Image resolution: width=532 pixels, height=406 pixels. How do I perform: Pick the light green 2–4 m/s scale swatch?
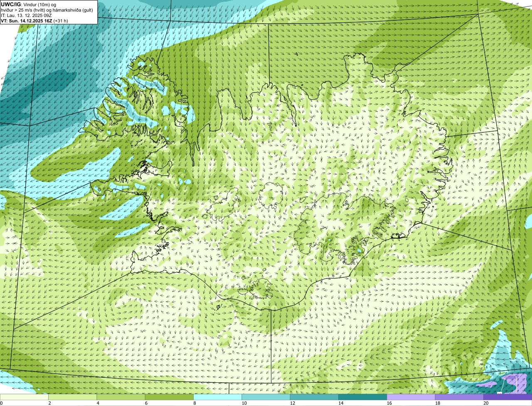(x=72, y=397)
